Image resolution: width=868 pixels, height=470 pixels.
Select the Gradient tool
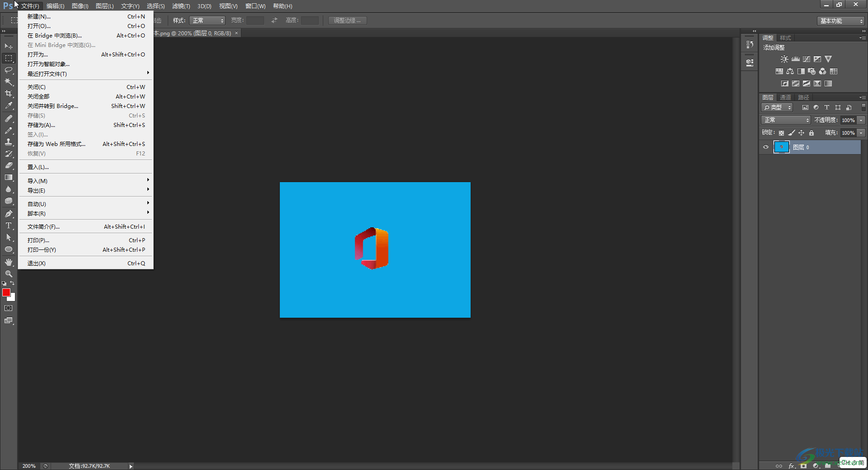coord(9,178)
